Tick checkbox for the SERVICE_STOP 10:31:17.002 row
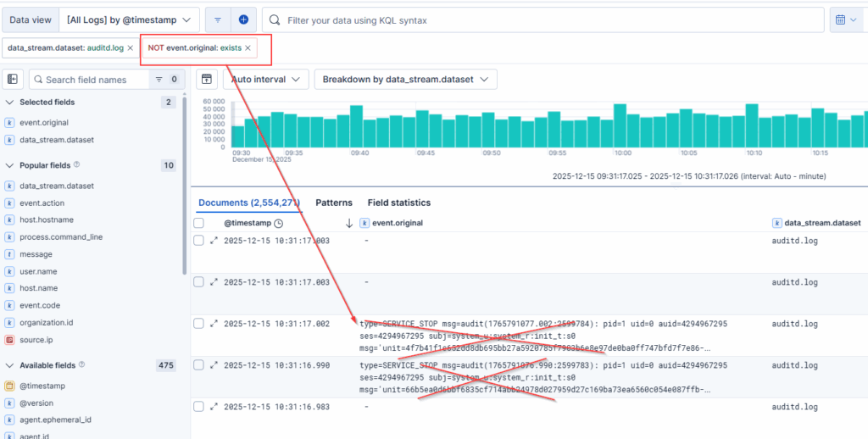 pyautogui.click(x=198, y=324)
